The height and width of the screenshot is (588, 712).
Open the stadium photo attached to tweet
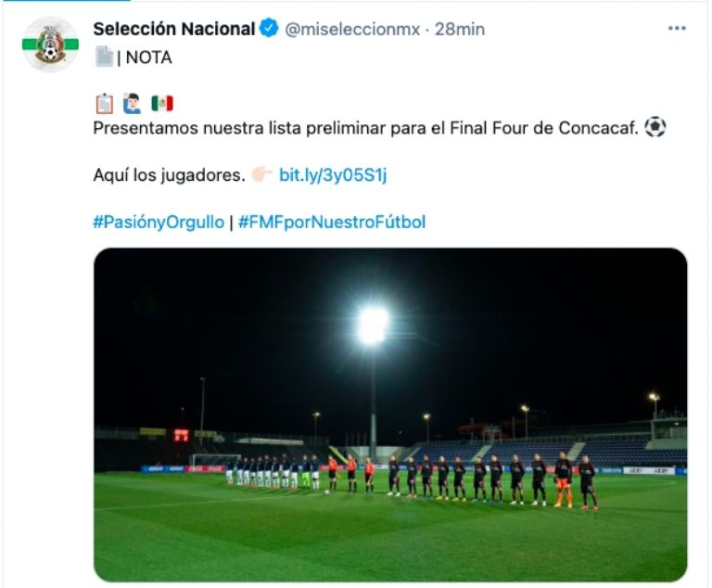click(x=390, y=415)
